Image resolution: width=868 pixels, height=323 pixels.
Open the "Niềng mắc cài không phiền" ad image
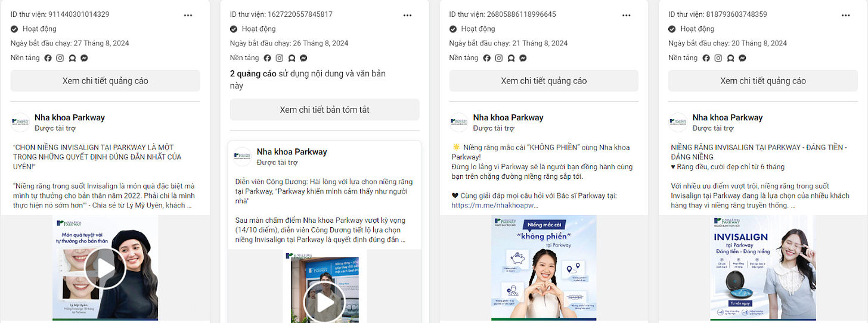click(544, 268)
